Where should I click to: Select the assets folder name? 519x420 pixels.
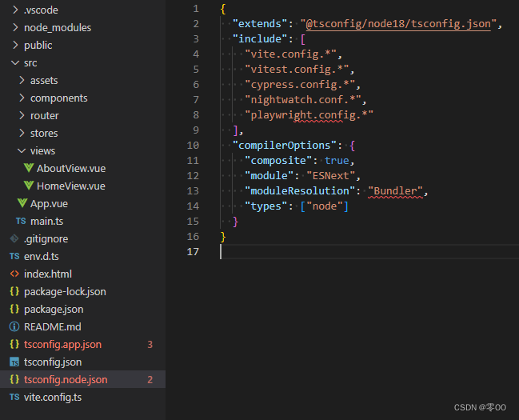44,81
